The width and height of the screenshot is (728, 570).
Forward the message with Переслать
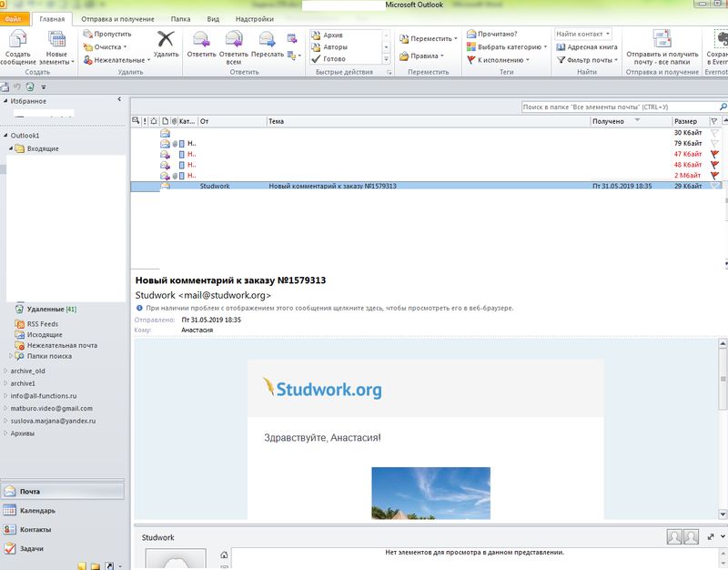pyautogui.click(x=267, y=39)
